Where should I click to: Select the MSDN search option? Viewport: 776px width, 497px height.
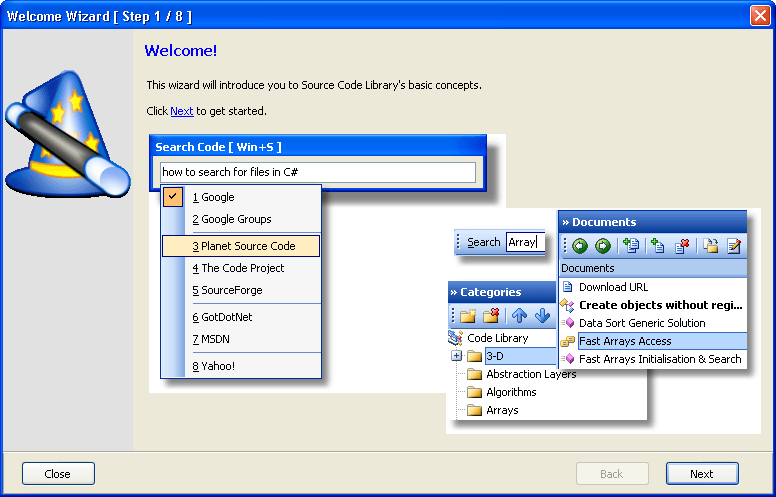(x=241, y=339)
